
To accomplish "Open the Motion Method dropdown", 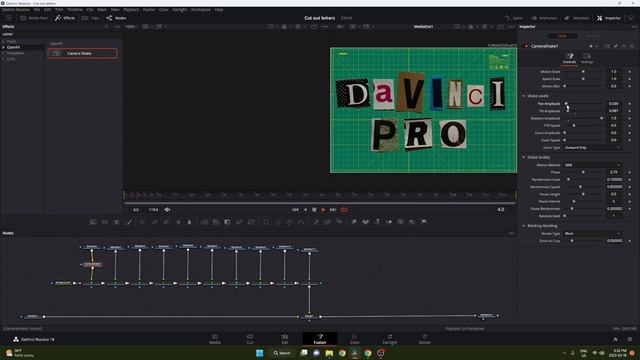I will tap(592, 165).
